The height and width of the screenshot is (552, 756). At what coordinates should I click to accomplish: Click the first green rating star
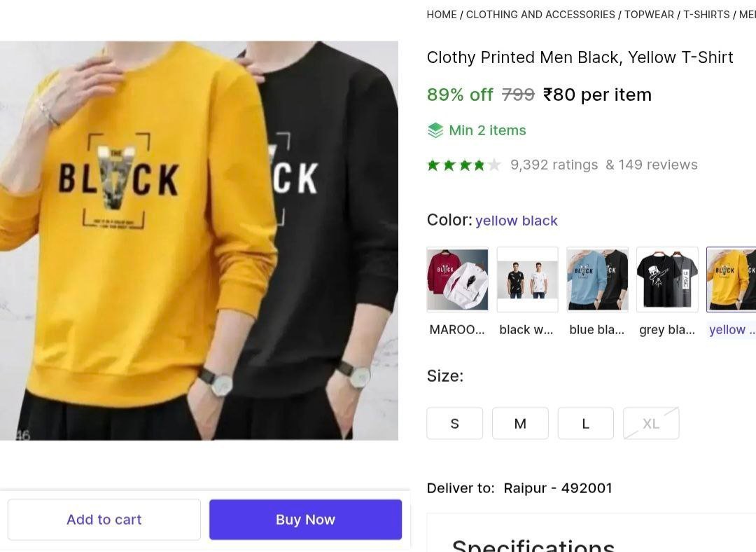point(433,165)
